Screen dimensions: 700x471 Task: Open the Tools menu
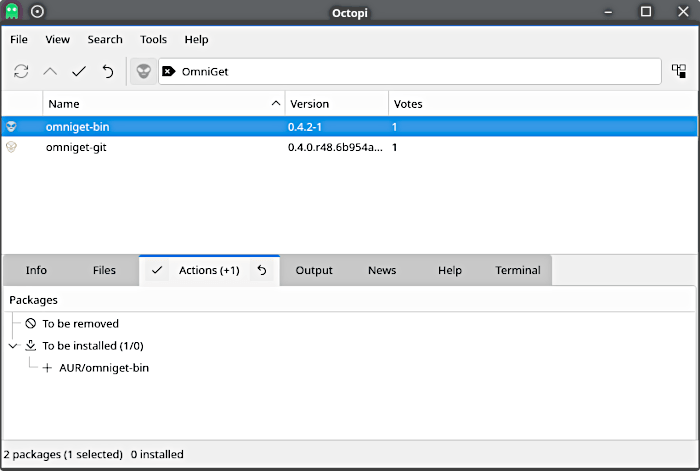pyautogui.click(x=153, y=39)
